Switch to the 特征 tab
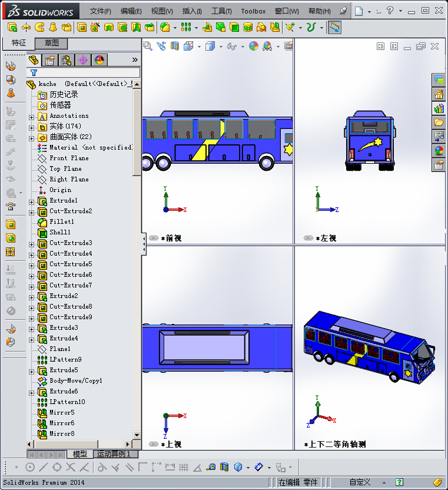The height and width of the screenshot is (490, 448). [x=18, y=43]
